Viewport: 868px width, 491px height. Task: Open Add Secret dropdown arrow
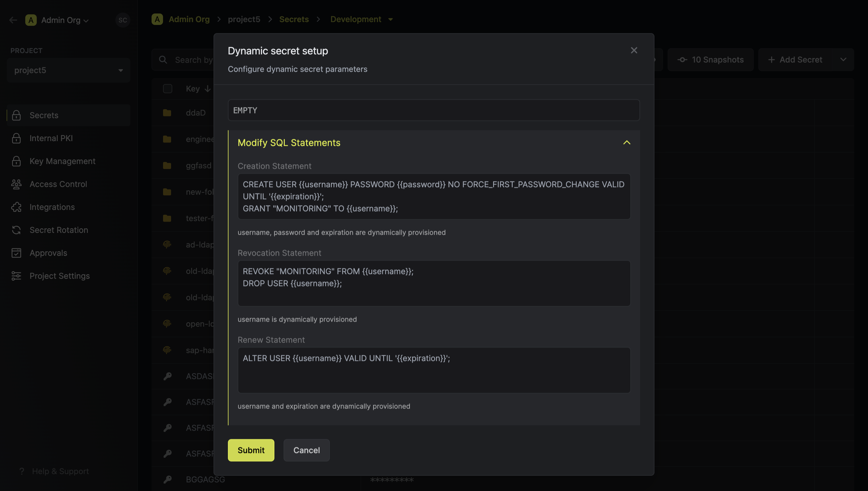pos(843,60)
